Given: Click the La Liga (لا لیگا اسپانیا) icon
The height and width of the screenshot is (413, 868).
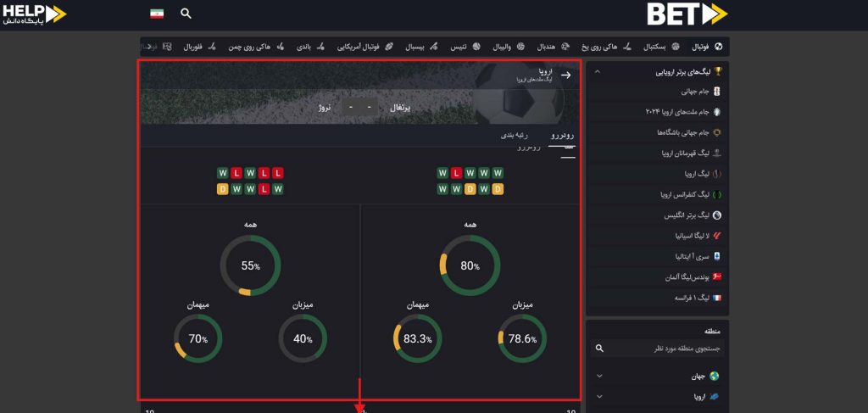Looking at the screenshot, I should [717, 236].
